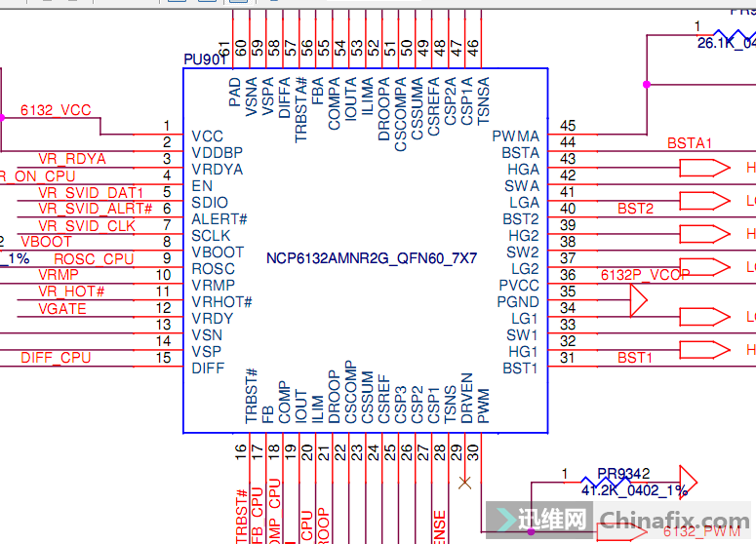Click the VR_SVID_ALRT# net label
Image resolution: width=756 pixels, height=544 pixels.
(x=95, y=209)
